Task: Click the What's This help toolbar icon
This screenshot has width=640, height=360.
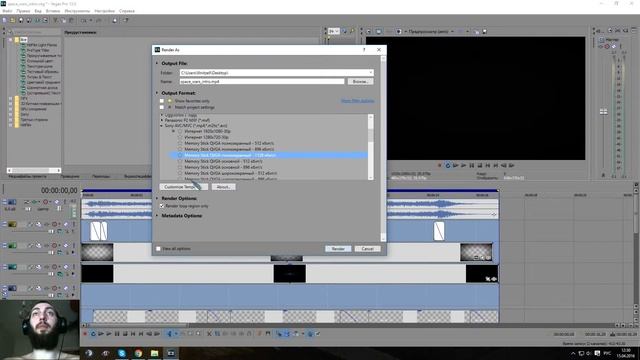Action: coord(126,20)
